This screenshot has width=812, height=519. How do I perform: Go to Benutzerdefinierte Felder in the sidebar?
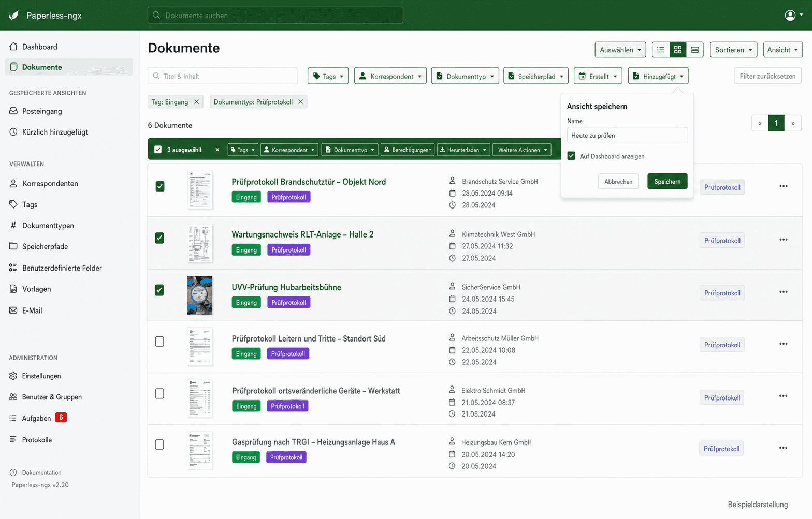(x=62, y=268)
